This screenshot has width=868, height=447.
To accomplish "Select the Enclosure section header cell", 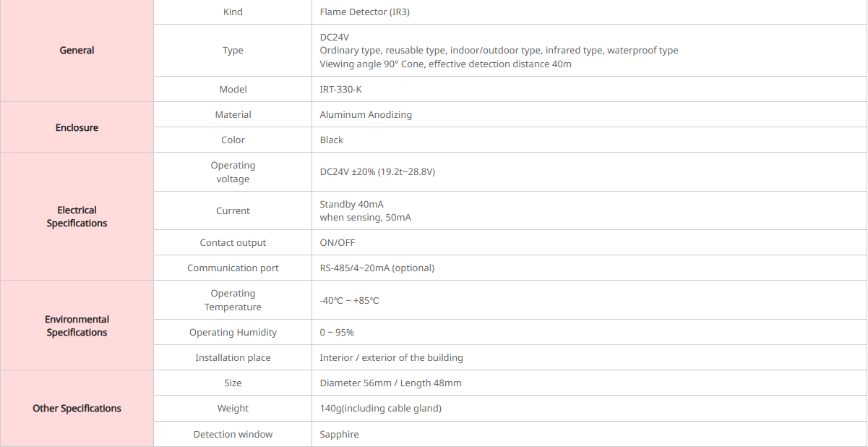I will [x=77, y=127].
